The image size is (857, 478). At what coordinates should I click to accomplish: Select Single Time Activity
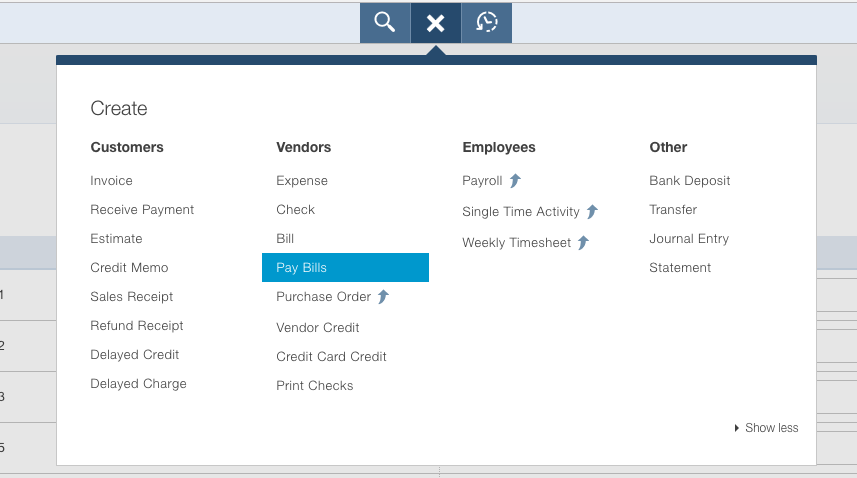coord(521,212)
